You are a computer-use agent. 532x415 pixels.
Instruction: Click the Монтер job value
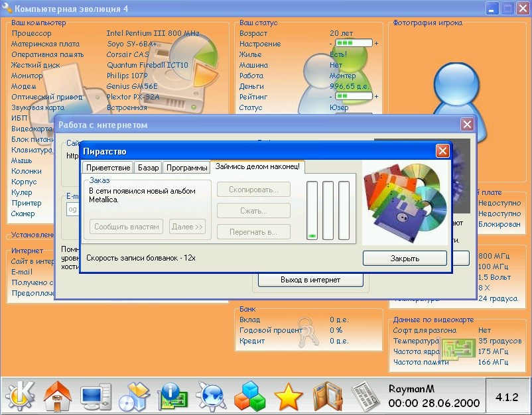click(x=343, y=76)
